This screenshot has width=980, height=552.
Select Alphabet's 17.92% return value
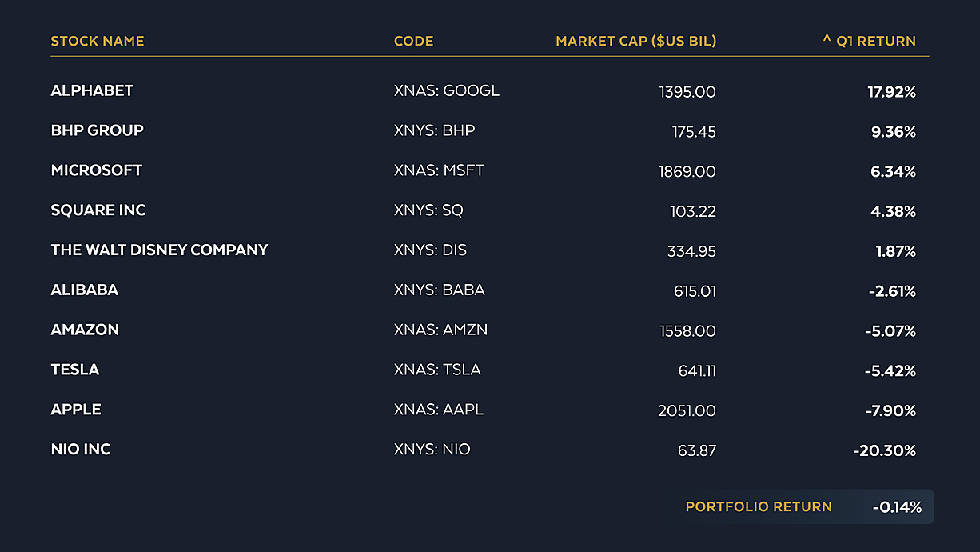(x=892, y=92)
